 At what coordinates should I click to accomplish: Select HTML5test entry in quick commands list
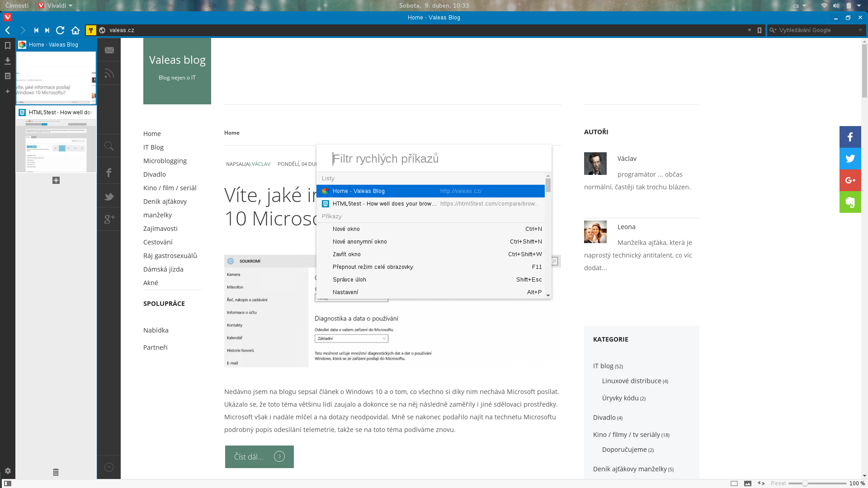pyautogui.click(x=430, y=204)
